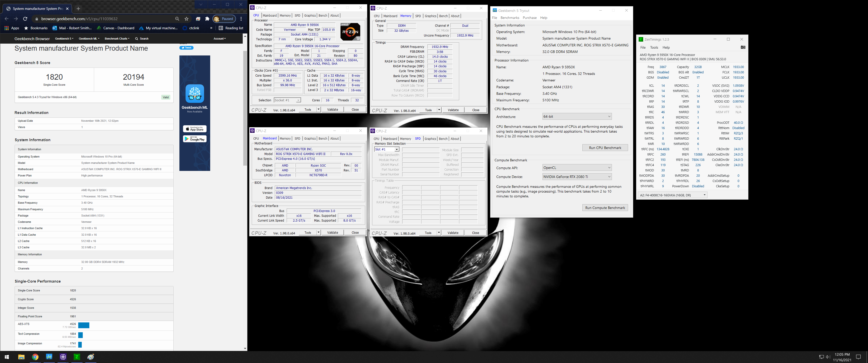
Task: Open the Canvas - Dashboard bookmark
Action: coord(115,28)
